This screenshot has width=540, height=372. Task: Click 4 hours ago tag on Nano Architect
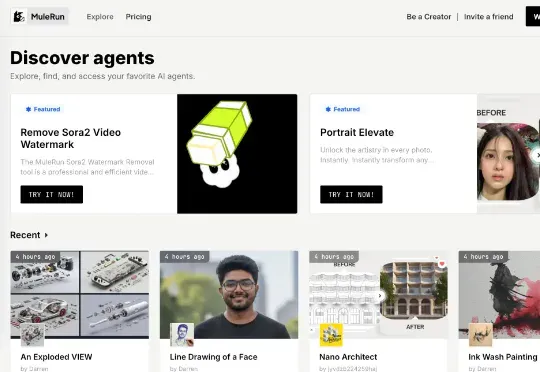point(334,257)
